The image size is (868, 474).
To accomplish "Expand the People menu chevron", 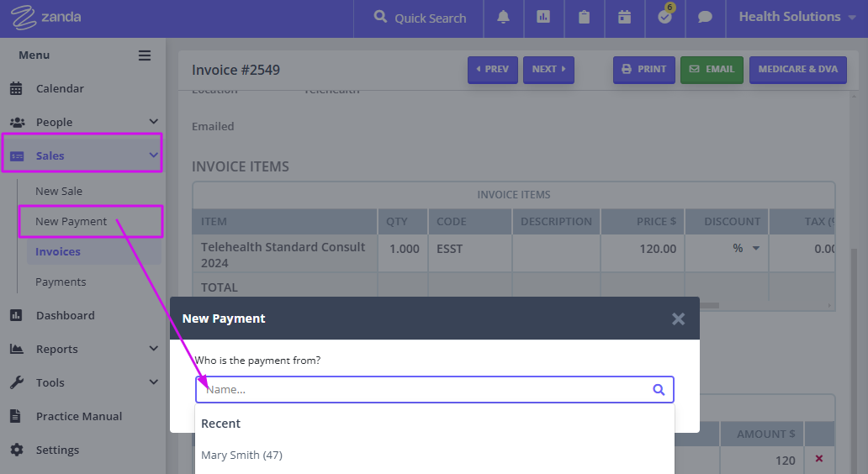I will coord(154,122).
